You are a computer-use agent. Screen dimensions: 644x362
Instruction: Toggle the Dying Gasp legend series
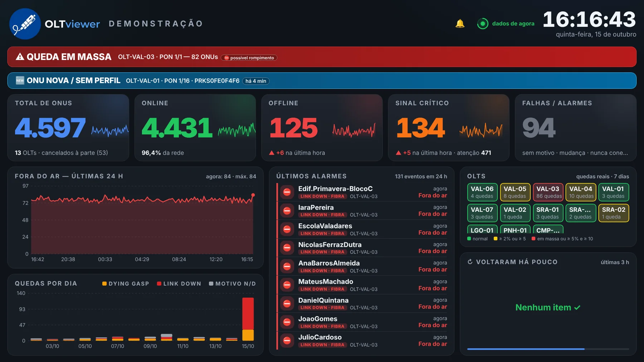126,284
